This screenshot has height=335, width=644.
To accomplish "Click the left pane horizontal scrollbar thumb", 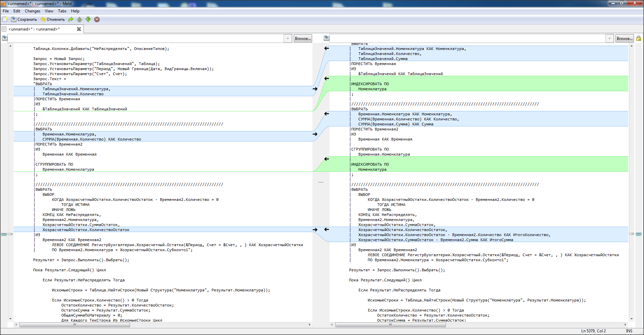I will (74, 325).
